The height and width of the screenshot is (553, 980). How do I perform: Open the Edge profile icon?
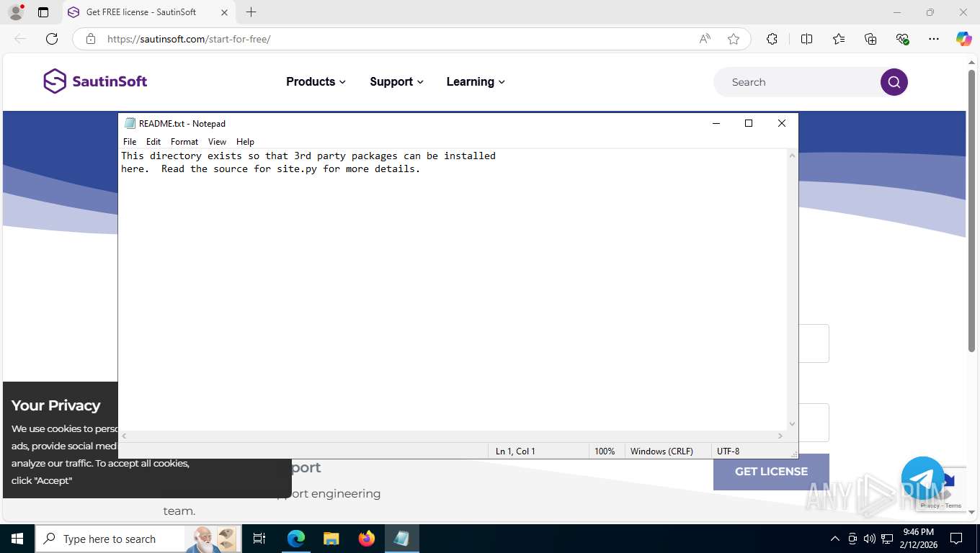click(x=16, y=12)
